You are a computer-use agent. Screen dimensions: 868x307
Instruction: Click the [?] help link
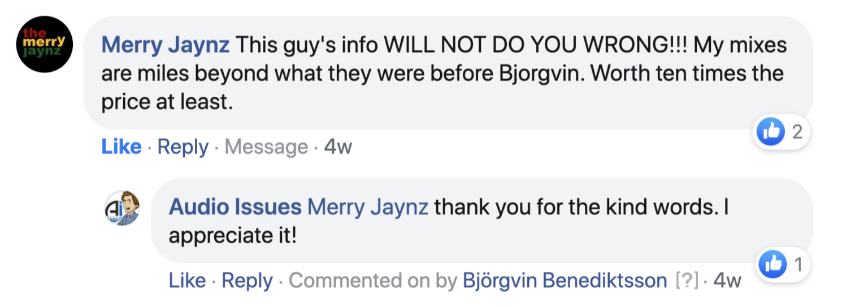(x=687, y=280)
